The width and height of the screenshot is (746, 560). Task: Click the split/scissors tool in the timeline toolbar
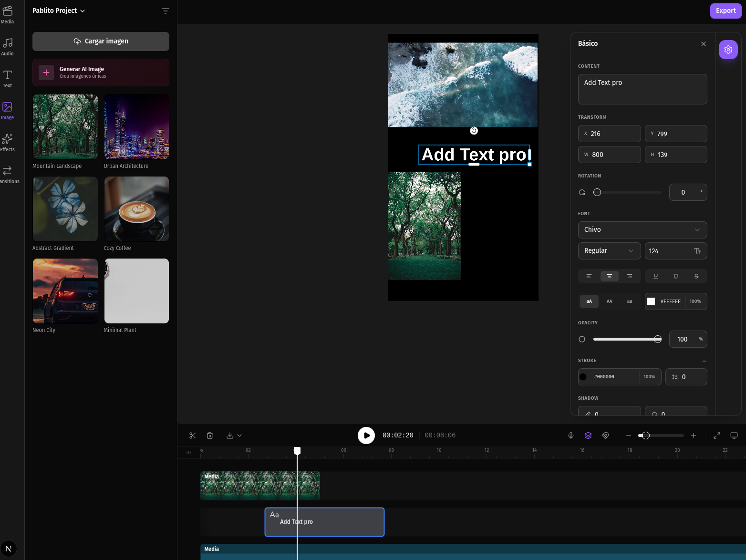(x=192, y=436)
